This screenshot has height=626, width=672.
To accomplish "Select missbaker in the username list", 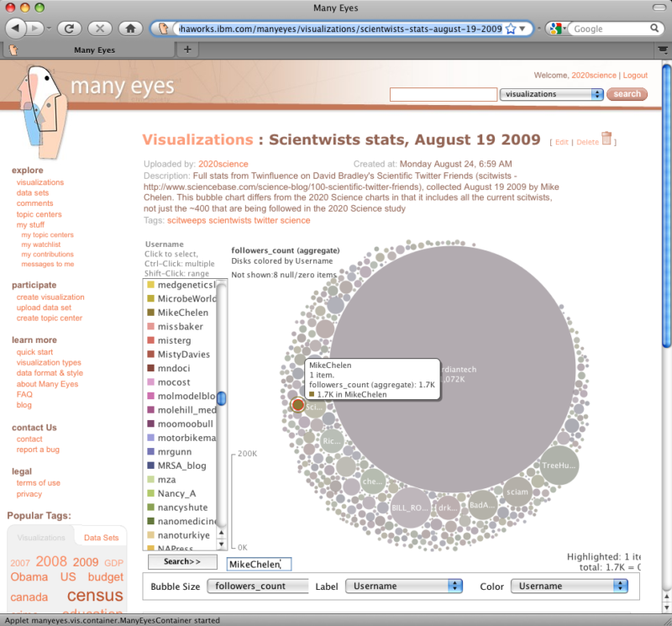I will (x=180, y=327).
